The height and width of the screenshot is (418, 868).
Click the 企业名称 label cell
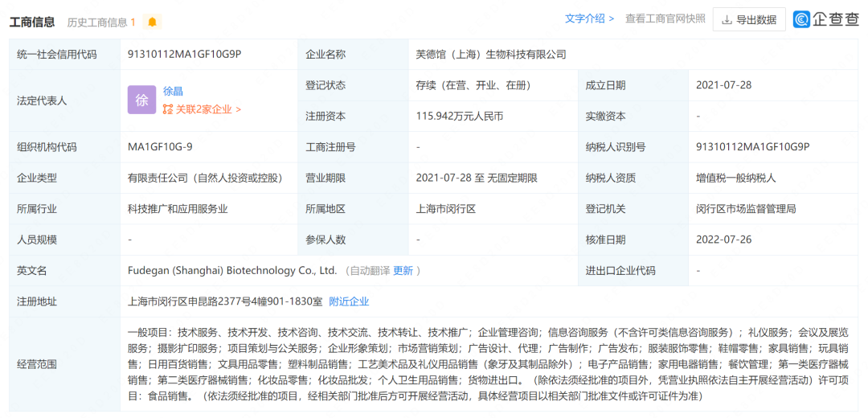click(x=353, y=54)
